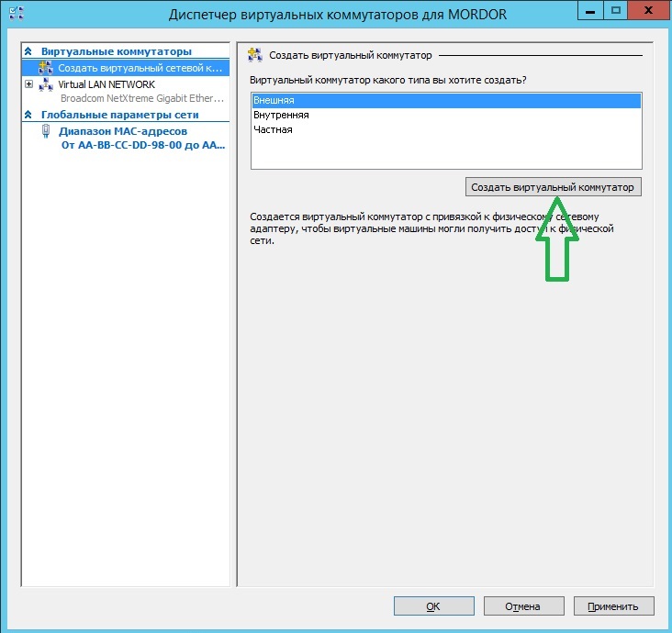Image resolution: width=672 pixels, height=633 pixels.
Task: Click the MAC address range icon
Action: pyautogui.click(x=47, y=131)
